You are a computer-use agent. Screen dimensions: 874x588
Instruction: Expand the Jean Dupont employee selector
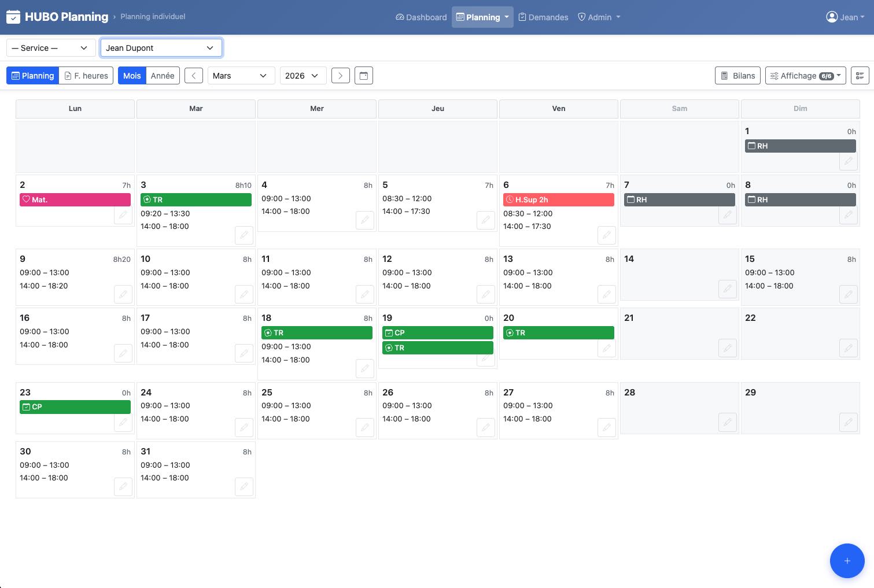[x=161, y=48]
